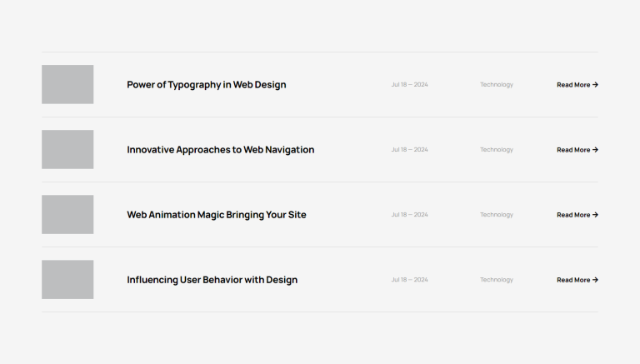Click "Innovative Approaches to Web Navigation" title
This screenshot has width=640, height=364.
coord(220,150)
